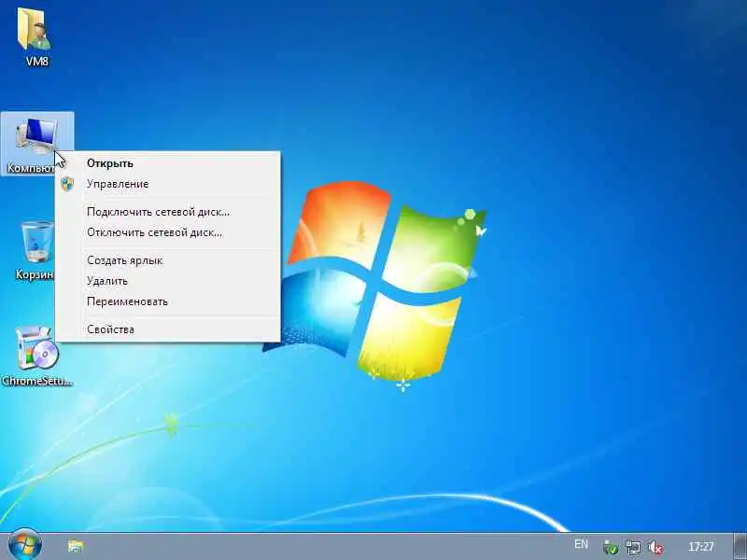Select 'Удалить' from the context menu
Viewport: 747px width, 560px height.
[x=167, y=281]
